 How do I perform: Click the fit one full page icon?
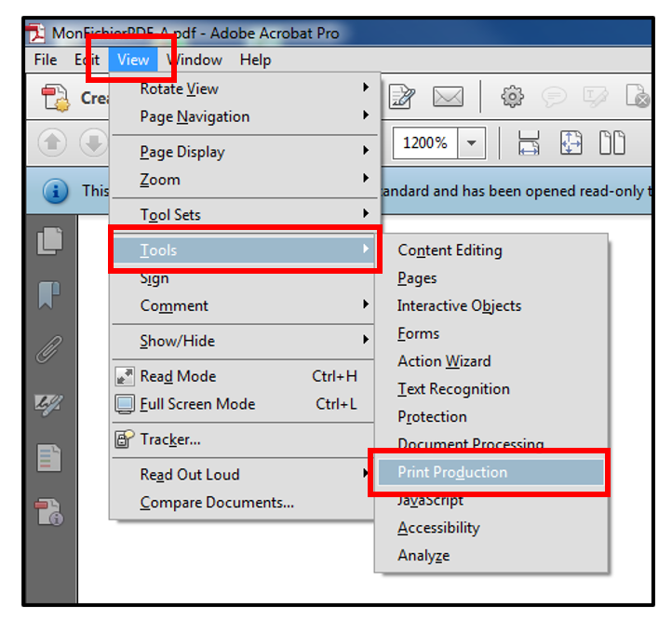pyautogui.click(x=571, y=143)
